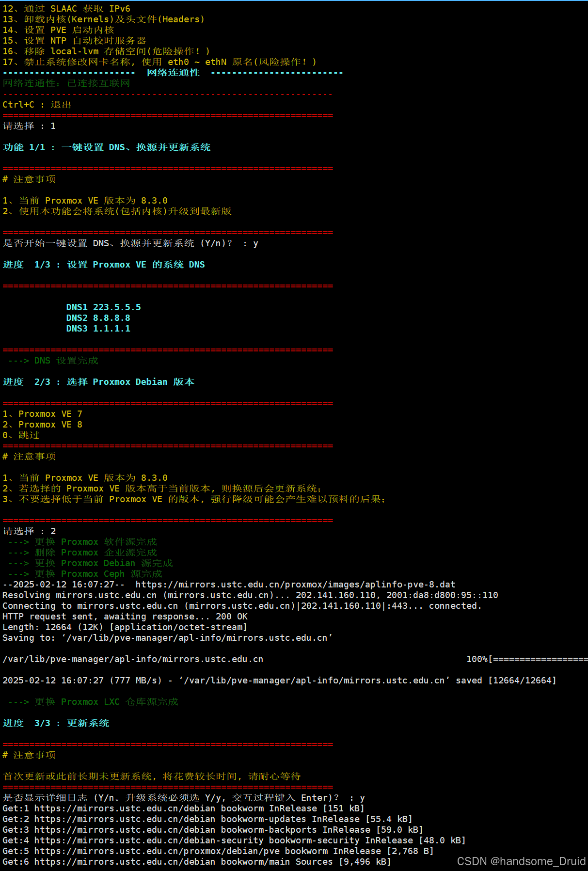Click option '2、Proxmox VE 8'
This screenshot has width=588, height=871.
point(42,425)
